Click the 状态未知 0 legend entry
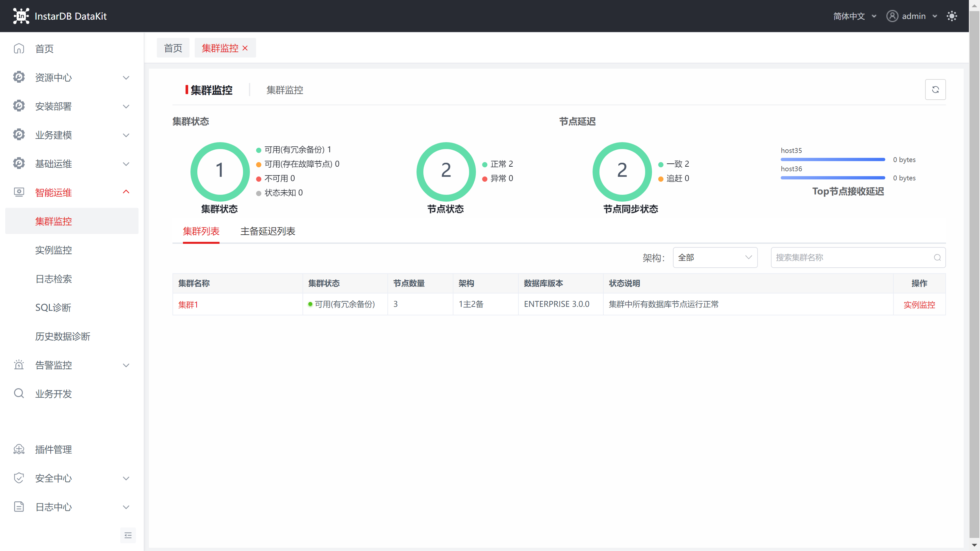Viewport: 980px width, 551px height. [279, 193]
